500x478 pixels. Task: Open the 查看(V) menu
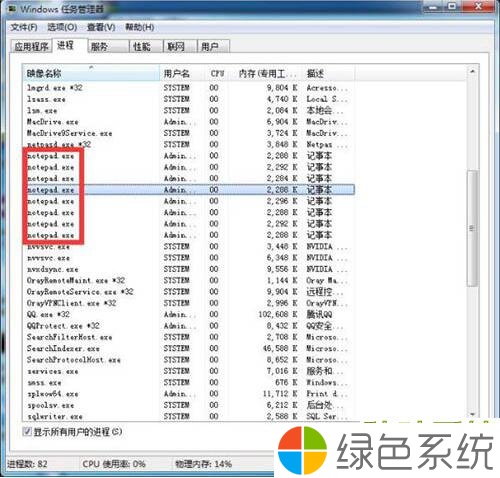(101, 27)
